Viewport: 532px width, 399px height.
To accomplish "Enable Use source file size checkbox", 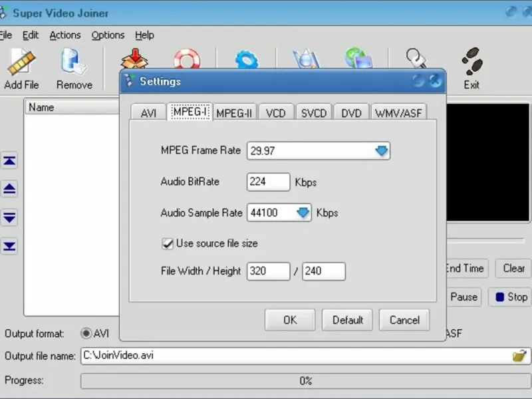I will [168, 243].
